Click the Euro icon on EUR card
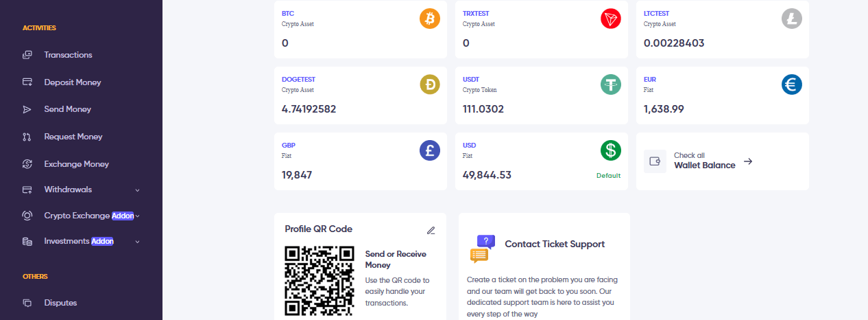Screen dimensions: 868x320 coord(791,85)
